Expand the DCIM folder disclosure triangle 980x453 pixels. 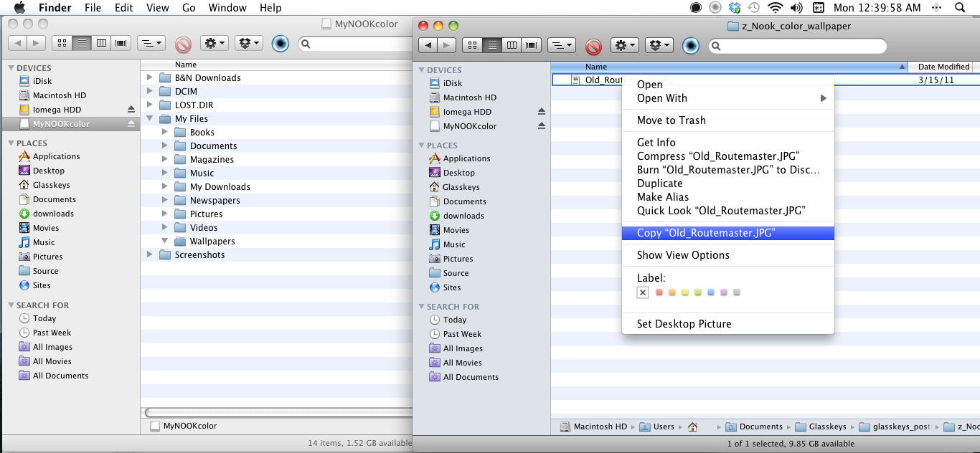point(150,91)
